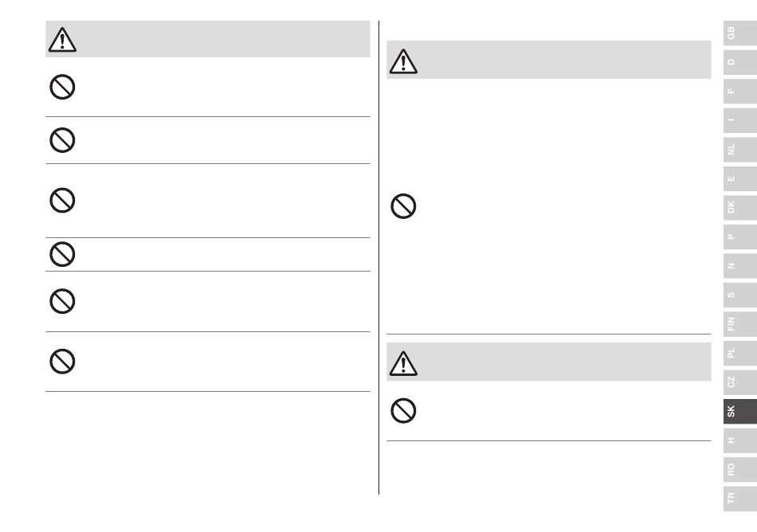Select the F language tab
This screenshot has width=757, height=532.
point(740,91)
